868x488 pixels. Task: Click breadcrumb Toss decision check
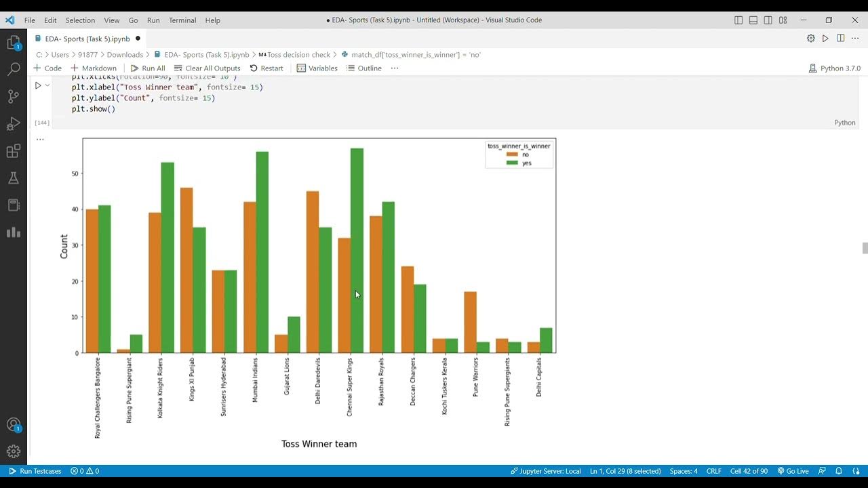tap(294, 54)
